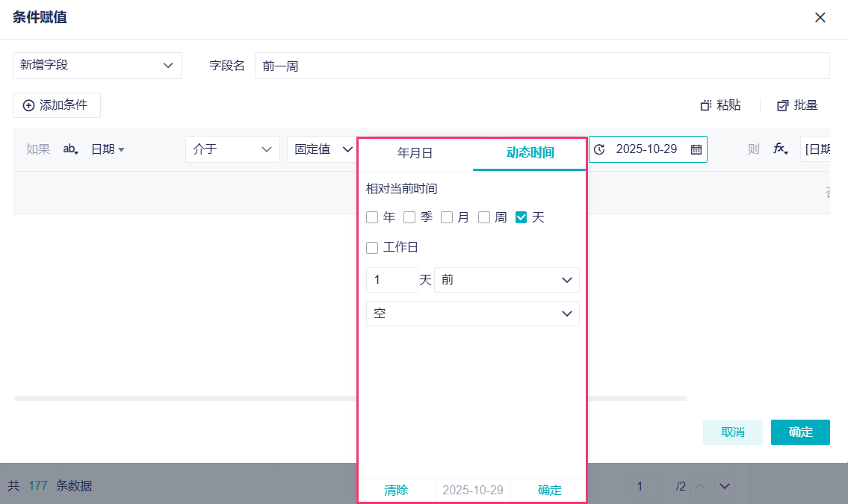
Task: Open the 新增字段 dropdown
Action: pyautogui.click(x=97, y=66)
